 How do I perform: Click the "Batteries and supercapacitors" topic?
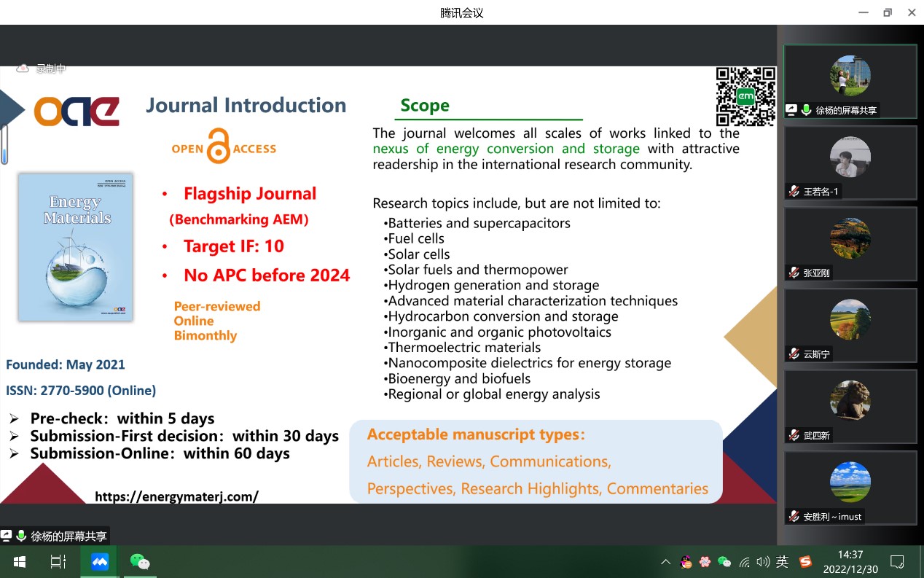[479, 223]
